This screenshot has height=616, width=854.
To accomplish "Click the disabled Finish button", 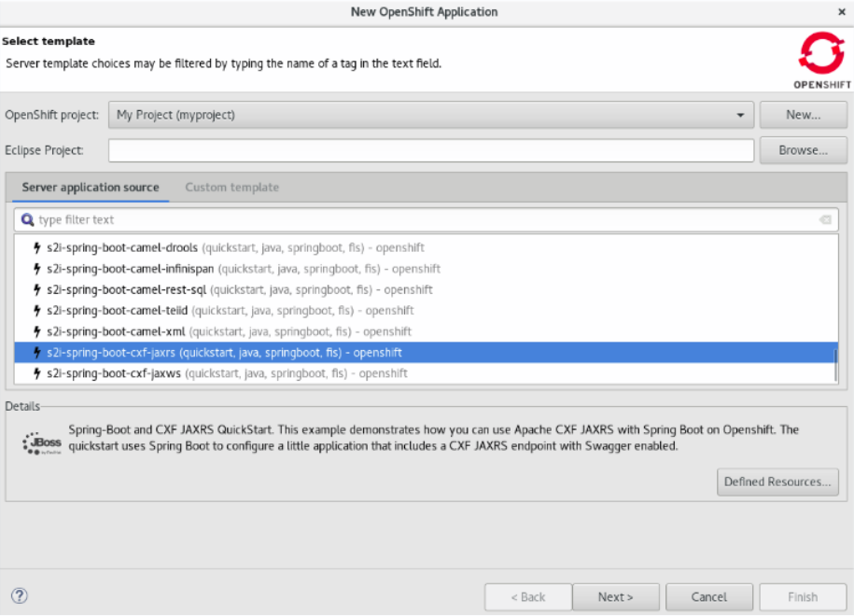I will (803, 597).
